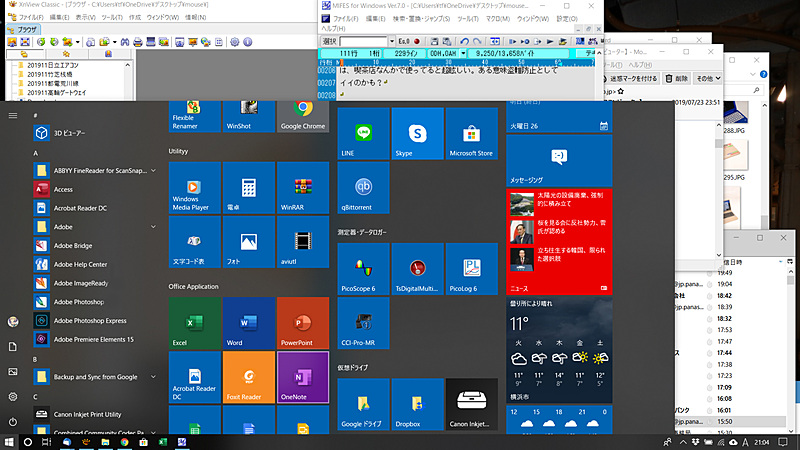Click the 選択 input field in MIFES
Image resolution: width=800 pixels, height=450 pixels.
coord(363,41)
